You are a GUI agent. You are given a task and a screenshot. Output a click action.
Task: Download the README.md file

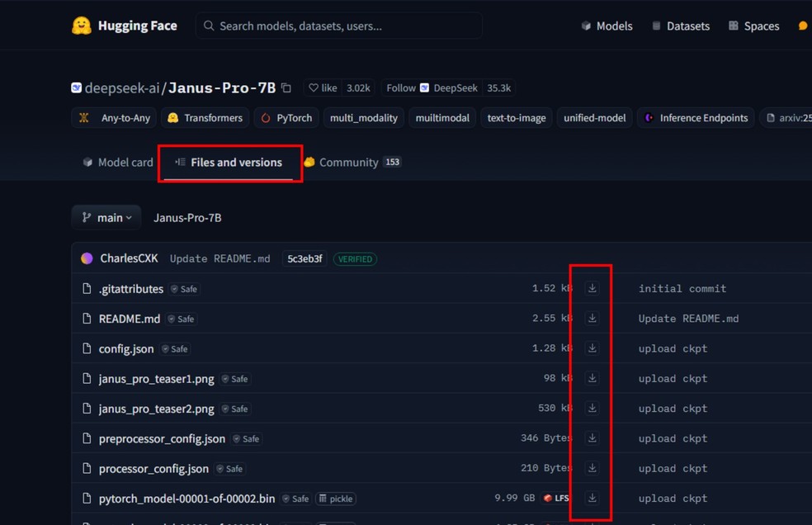(592, 318)
